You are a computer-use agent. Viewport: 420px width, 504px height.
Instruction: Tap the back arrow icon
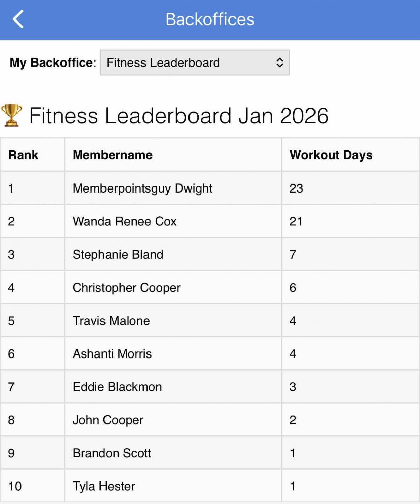[18, 19]
